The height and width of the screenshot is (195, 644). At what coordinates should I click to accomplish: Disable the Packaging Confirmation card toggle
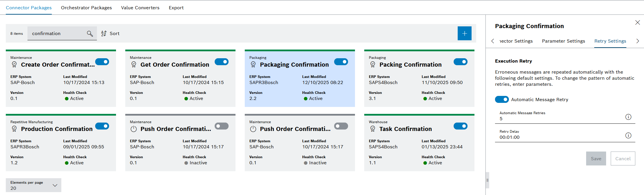tap(341, 62)
